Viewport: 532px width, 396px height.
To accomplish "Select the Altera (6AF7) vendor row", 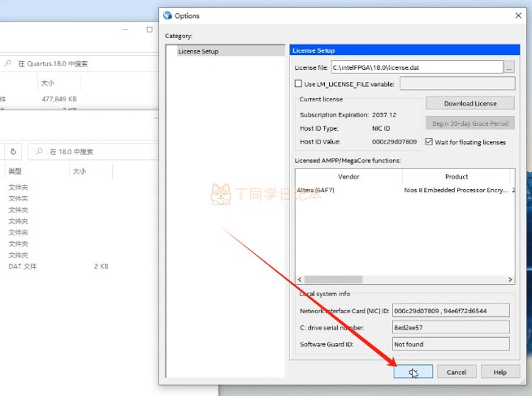I will tap(315, 190).
